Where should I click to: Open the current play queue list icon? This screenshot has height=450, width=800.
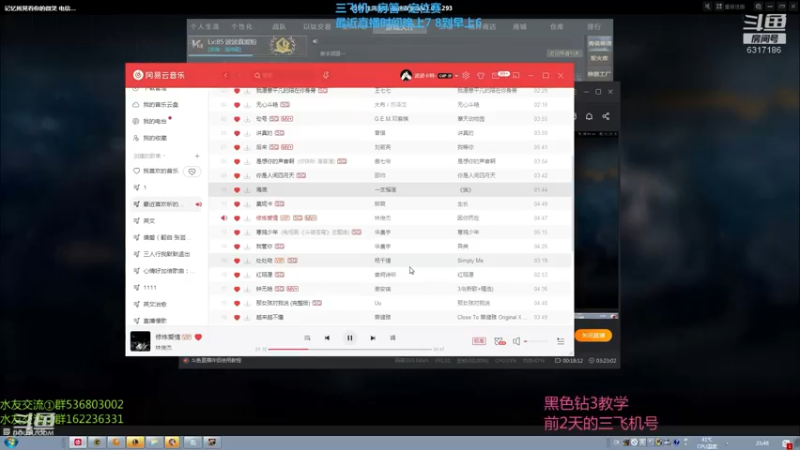pos(560,341)
